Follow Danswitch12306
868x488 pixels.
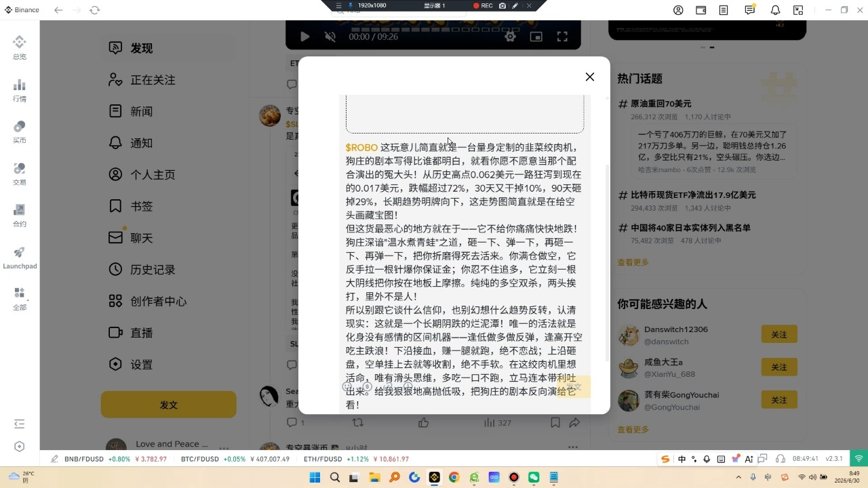click(x=779, y=335)
